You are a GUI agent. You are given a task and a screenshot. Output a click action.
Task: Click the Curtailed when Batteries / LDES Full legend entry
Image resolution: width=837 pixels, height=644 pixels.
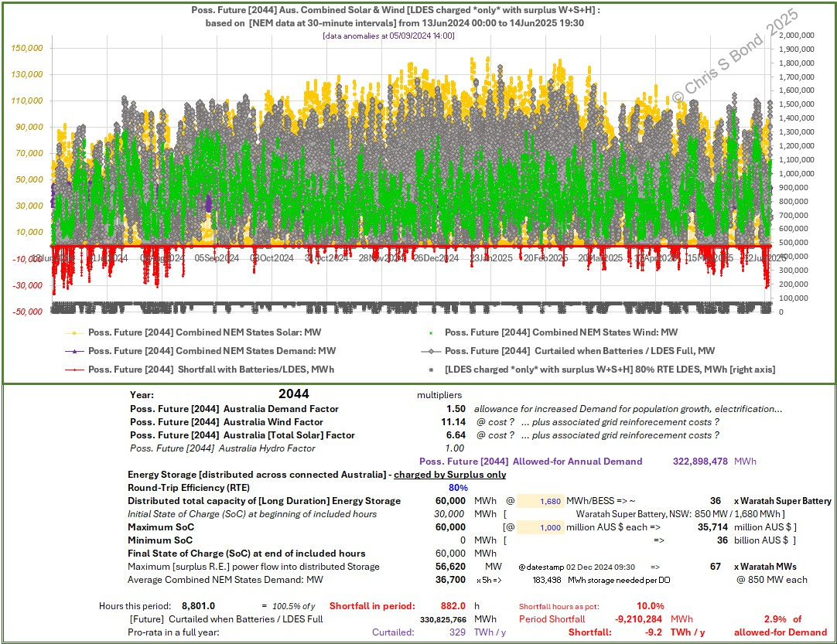(568, 351)
